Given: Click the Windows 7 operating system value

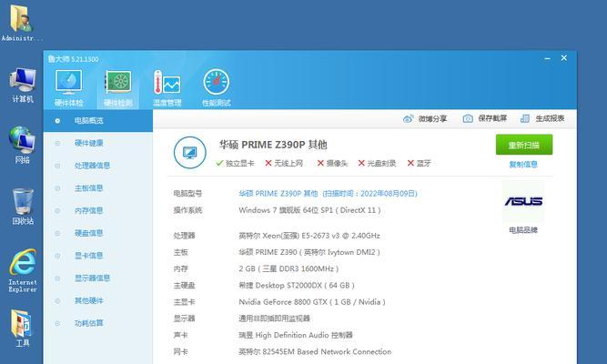Looking at the screenshot, I should pos(309,210).
